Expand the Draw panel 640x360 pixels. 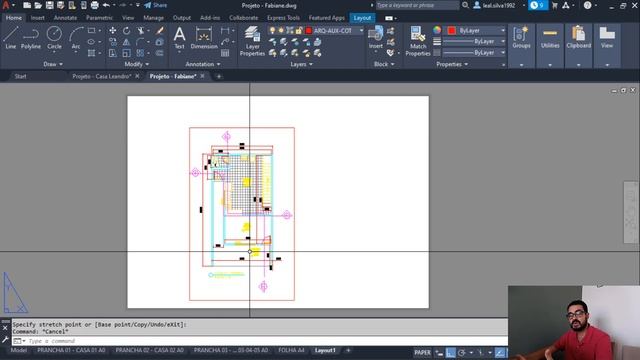click(x=53, y=64)
